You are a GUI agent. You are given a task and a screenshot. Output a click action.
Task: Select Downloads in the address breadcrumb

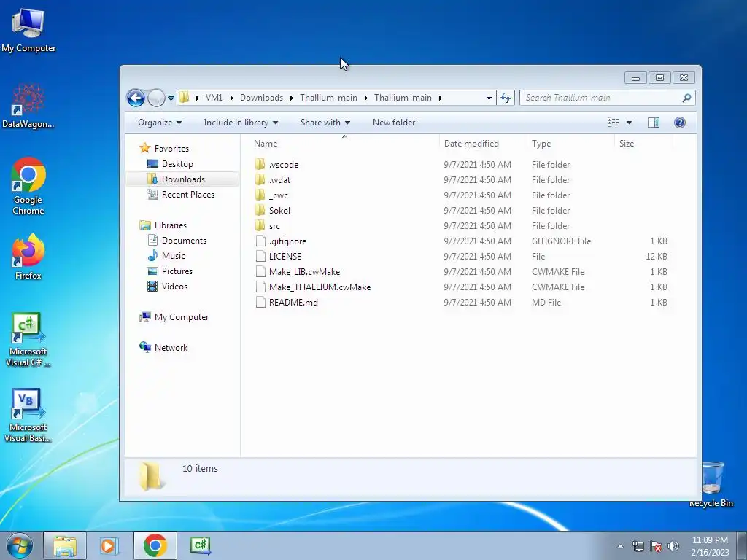261,98
